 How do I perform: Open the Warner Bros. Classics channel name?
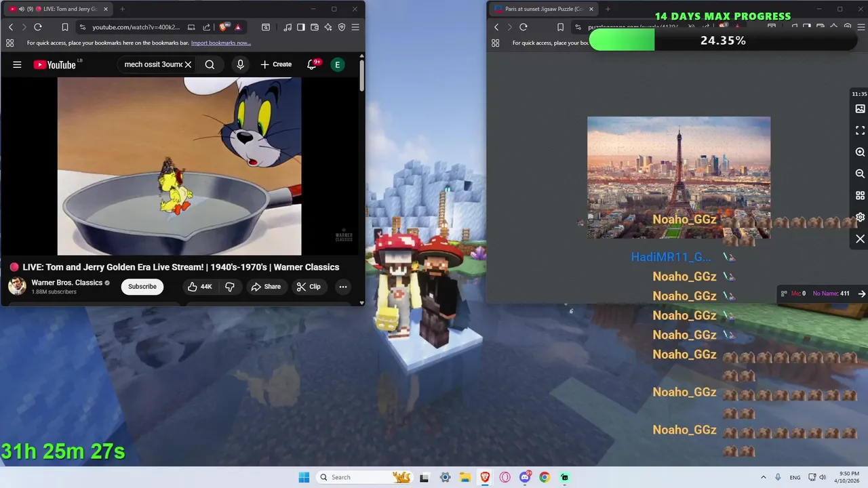pos(67,283)
